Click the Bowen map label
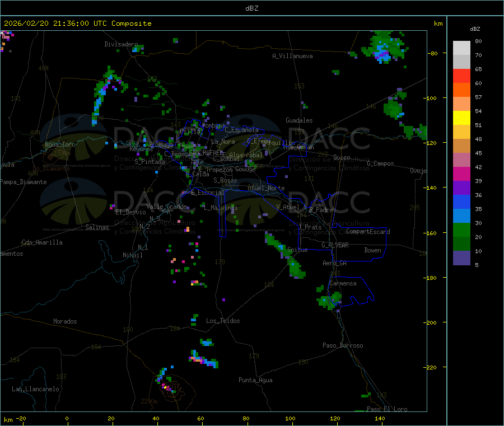The height and width of the screenshot is (426, 504). 373,250
